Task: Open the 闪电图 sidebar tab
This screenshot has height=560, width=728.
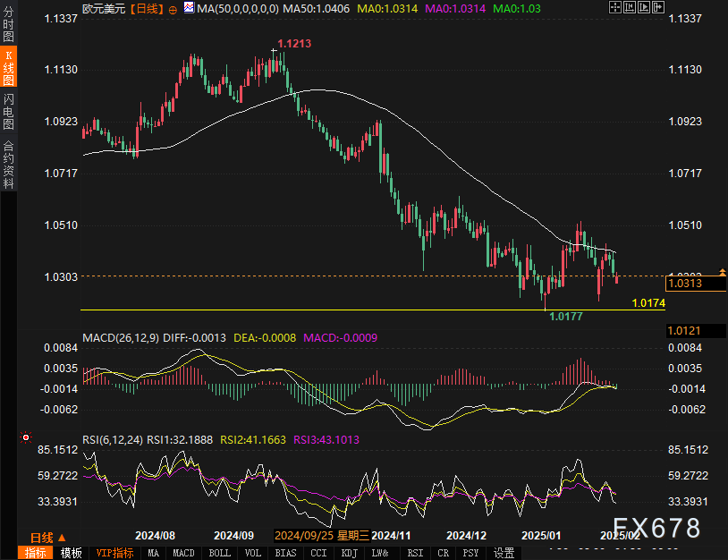Action: pos(8,111)
